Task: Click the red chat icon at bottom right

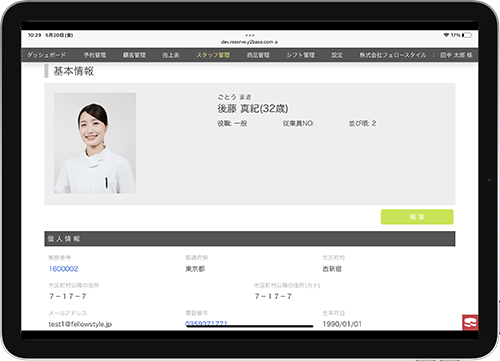Action: point(470,322)
